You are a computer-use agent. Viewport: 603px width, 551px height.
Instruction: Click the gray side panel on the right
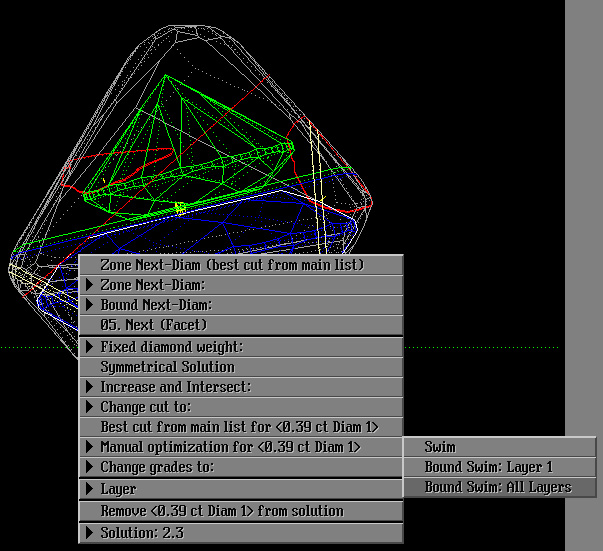click(583, 200)
